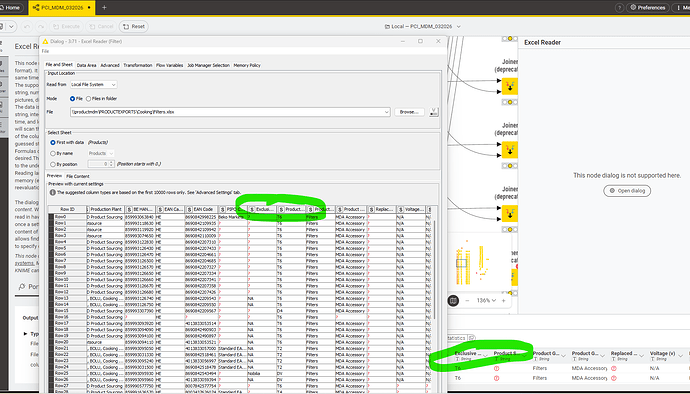Expand the file path history dropdown arrow
690x394 pixels.
[387, 112]
